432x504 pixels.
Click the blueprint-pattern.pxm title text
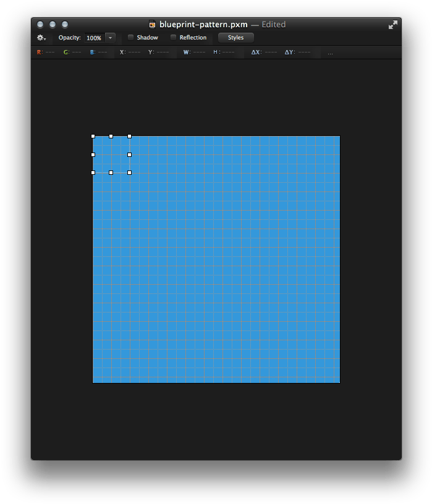tap(203, 25)
